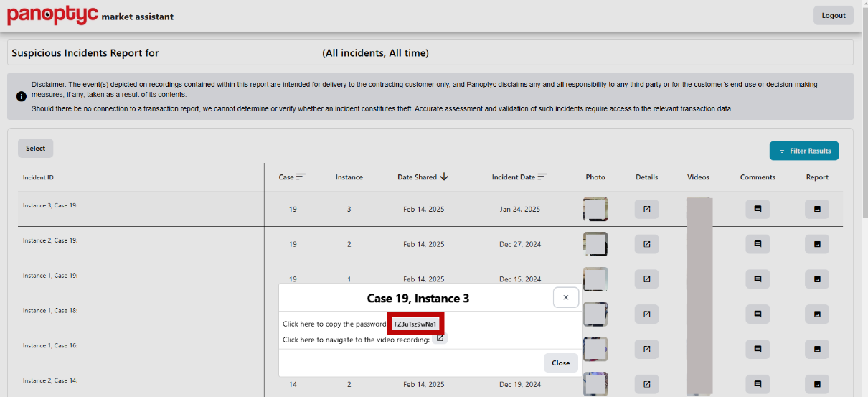
Task: Sort by Case column sort icon
Action: [301, 177]
